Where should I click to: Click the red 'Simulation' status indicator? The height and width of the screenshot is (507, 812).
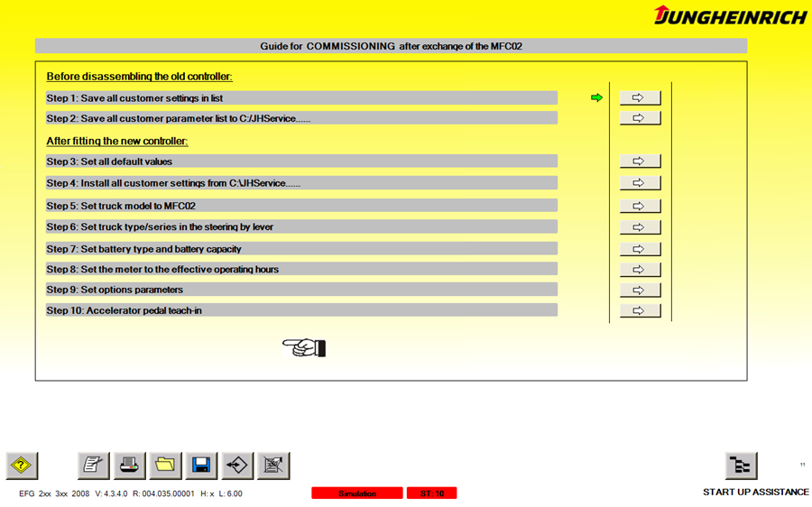(356, 493)
